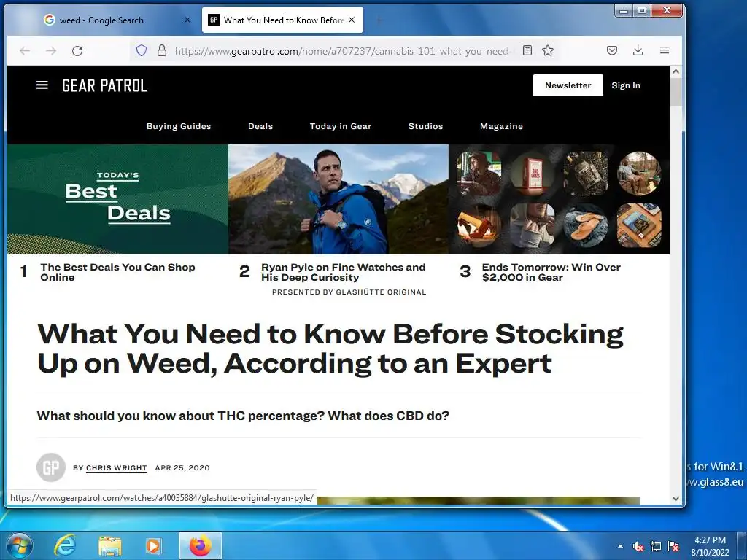Launch Internet Explorer from taskbar
747x560 pixels.
point(64,545)
